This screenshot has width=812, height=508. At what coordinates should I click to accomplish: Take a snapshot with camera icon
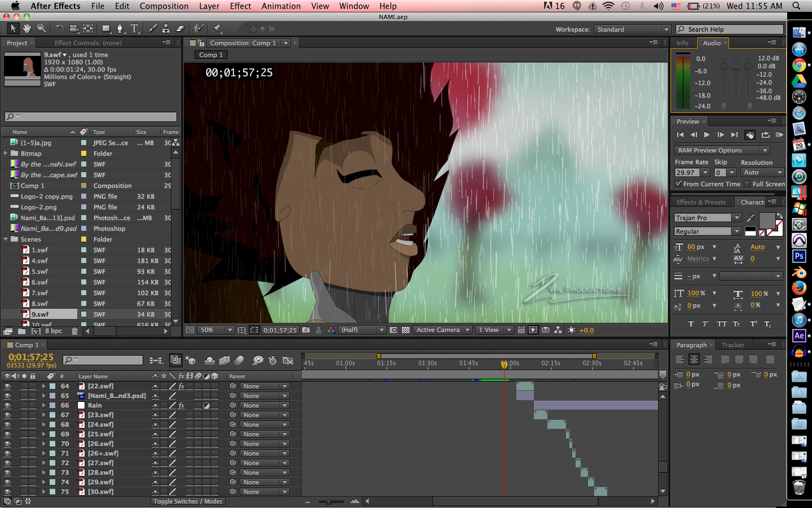306,330
